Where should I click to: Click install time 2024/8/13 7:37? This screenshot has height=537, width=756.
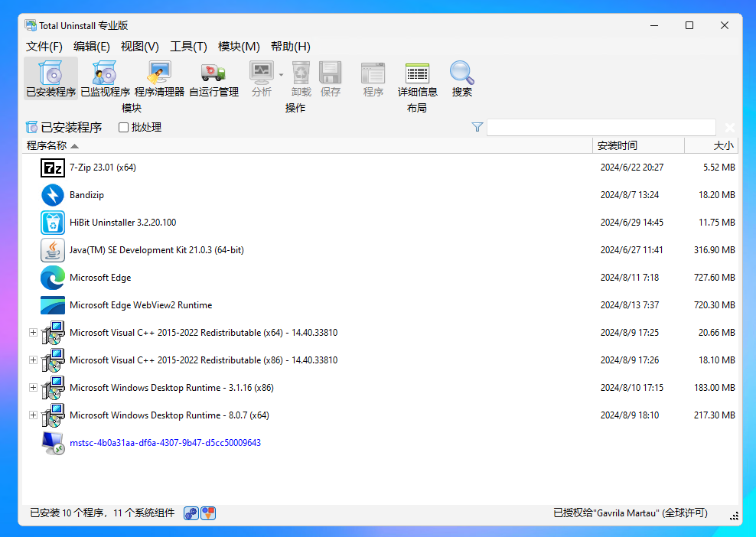click(x=630, y=305)
